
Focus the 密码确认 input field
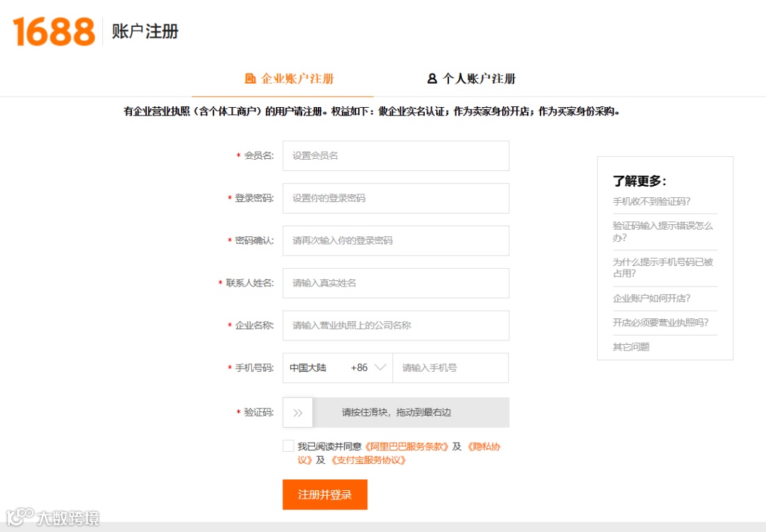(x=396, y=241)
